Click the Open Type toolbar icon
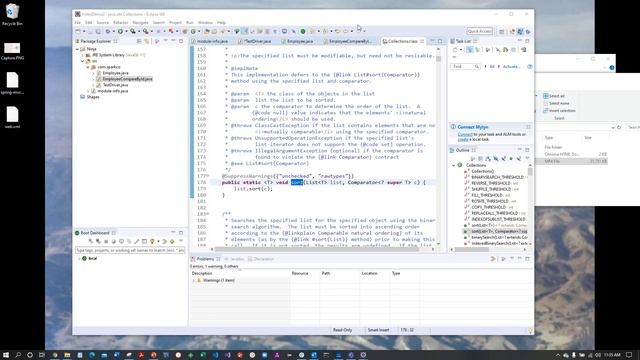Viewport: 640px width, 360px height. [207, 31]
